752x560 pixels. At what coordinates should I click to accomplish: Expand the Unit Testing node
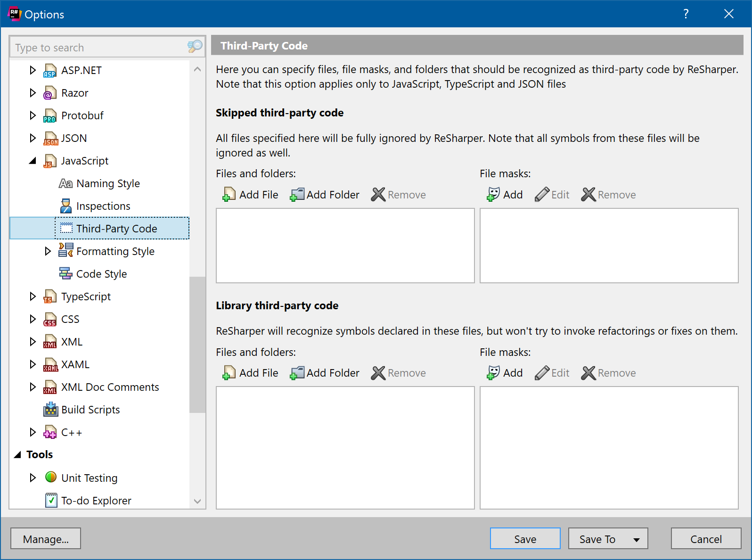(33, 478)
